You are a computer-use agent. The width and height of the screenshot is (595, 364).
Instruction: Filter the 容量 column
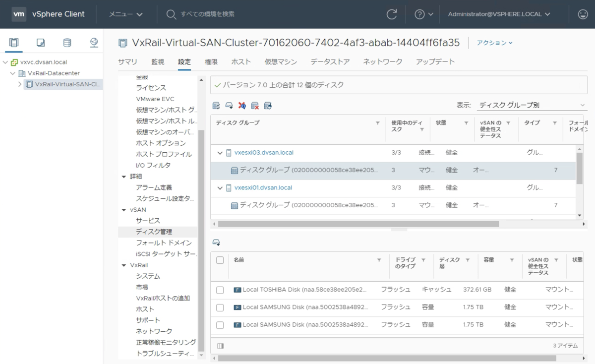coord(512,260)
